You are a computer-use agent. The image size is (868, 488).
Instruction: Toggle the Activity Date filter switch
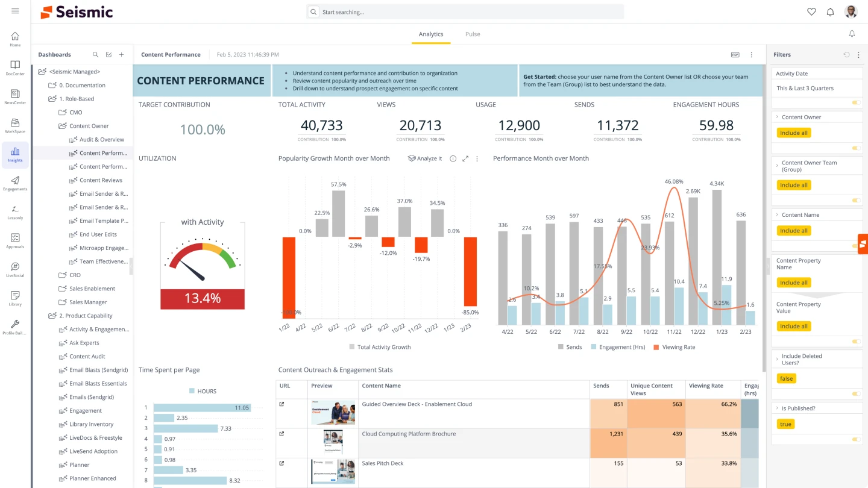pos(855,102)
